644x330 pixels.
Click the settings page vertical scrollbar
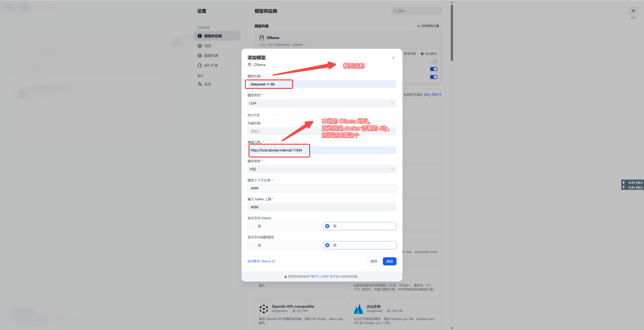(452, 32)
